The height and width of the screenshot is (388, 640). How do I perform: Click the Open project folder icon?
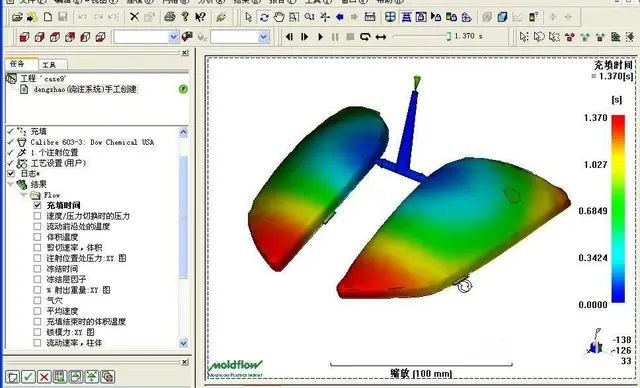pyautogui.click(x=17, y=17)
